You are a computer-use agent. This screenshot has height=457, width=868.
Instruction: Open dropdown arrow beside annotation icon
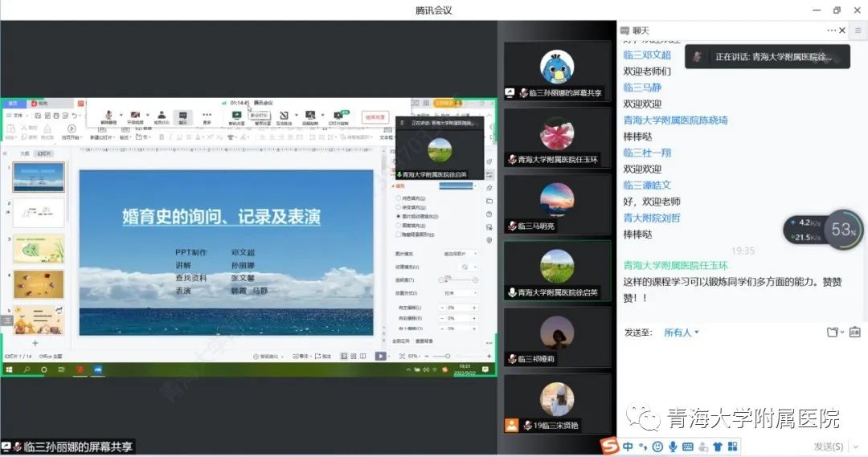click(x=296, y=115)
